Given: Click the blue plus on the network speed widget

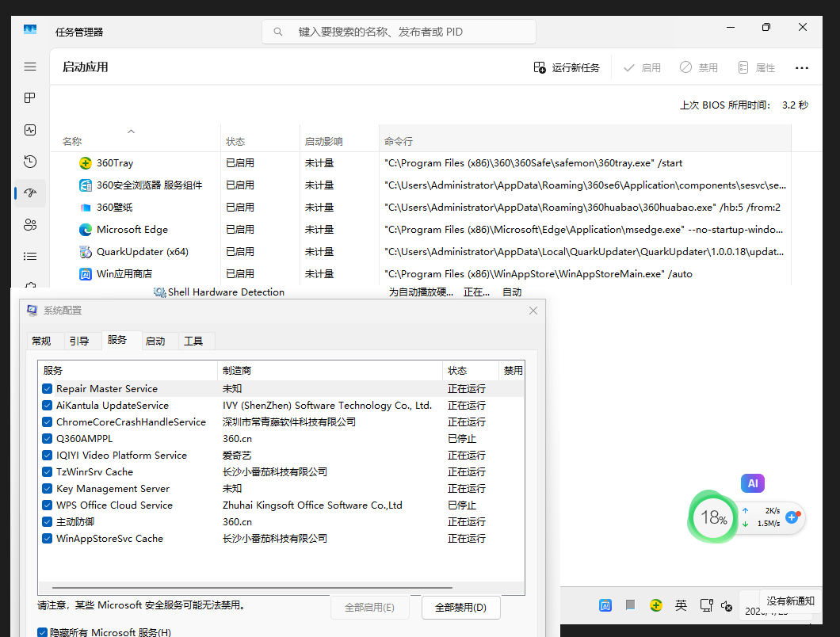Looking at the screenshot, I should point(792,517).
